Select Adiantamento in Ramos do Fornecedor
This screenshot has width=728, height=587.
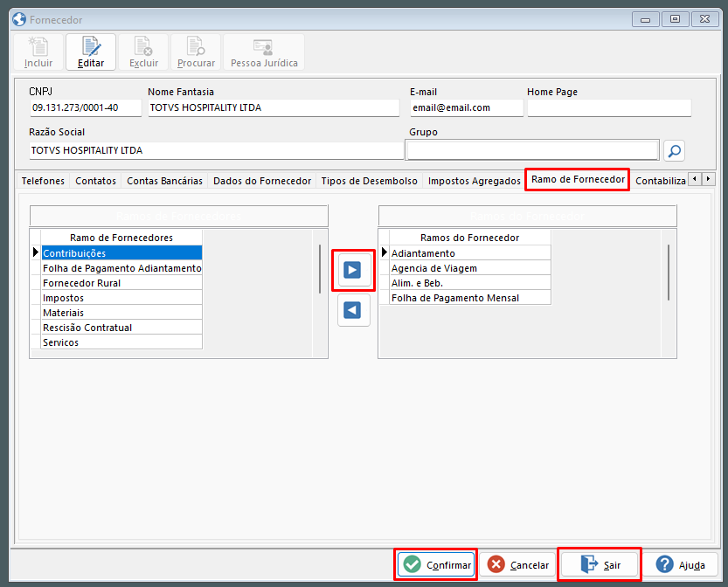(470, 253)
